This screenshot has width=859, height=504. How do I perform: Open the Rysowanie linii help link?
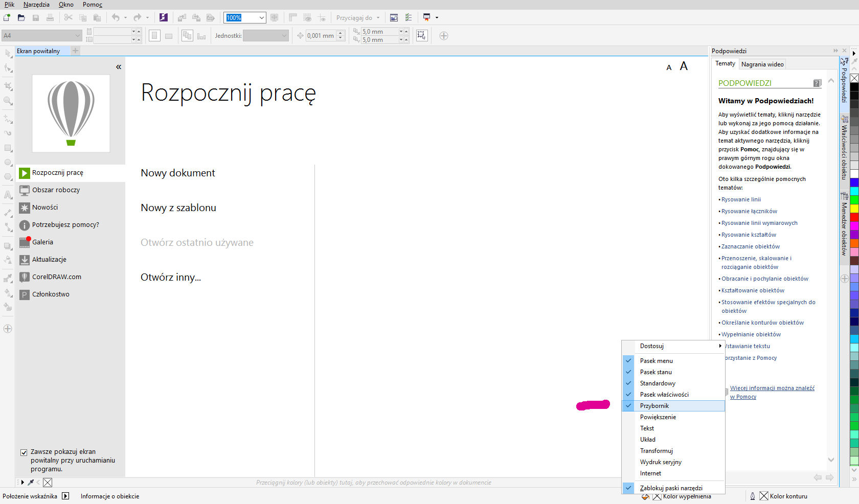[x=741, y=199]
